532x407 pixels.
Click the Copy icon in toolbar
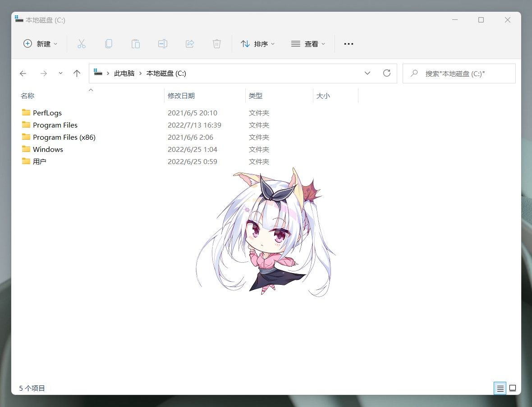[109, 44]
